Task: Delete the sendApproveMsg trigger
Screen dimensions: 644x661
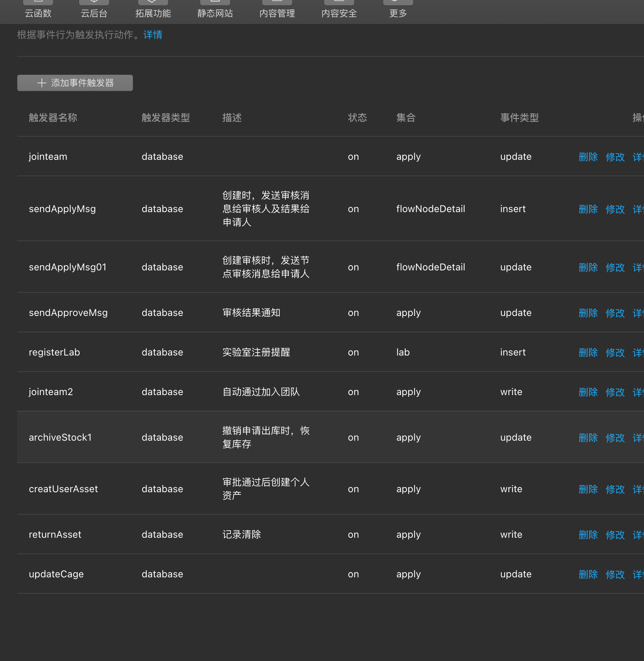Action: [588, 313]
